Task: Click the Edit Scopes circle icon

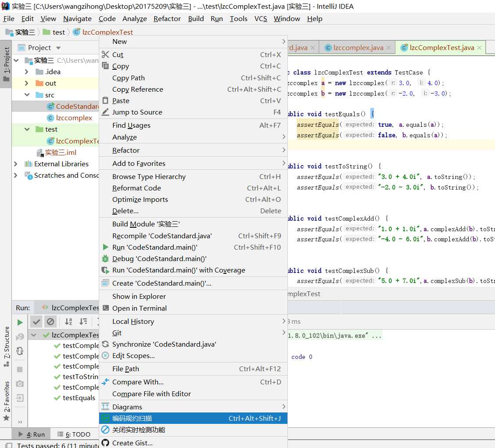Action: click(x=105, y=355)
